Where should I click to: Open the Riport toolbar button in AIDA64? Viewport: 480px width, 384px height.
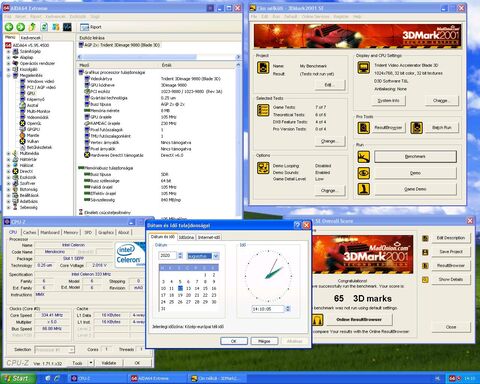point(91,27)
